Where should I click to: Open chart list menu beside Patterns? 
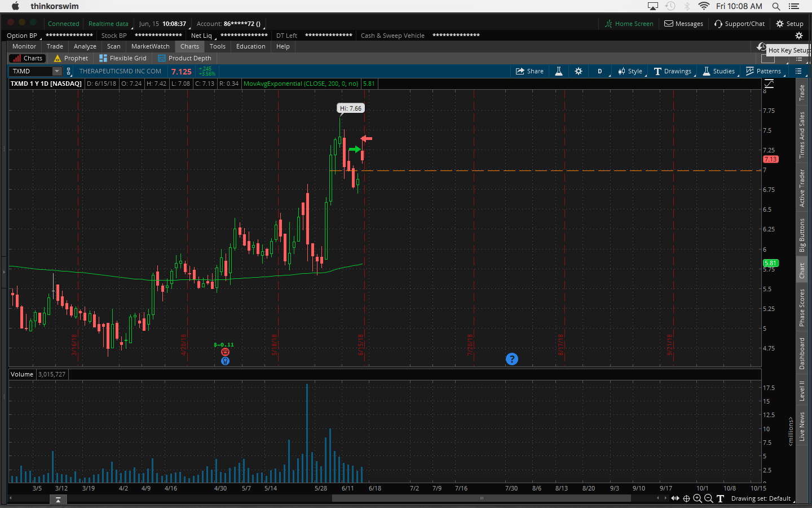coord(798,71)
